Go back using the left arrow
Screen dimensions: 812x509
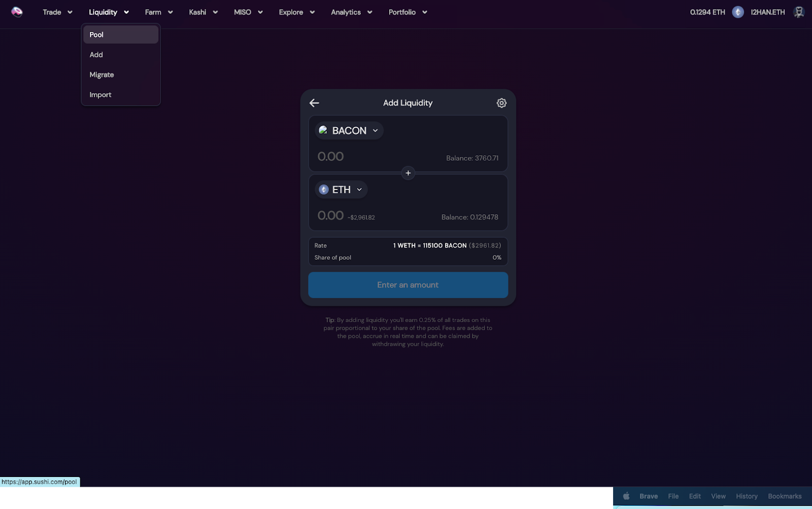click(314, 103)
